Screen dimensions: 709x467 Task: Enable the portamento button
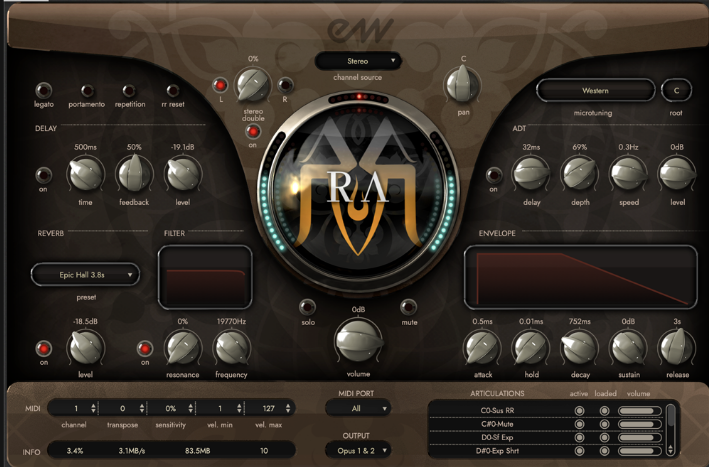(87, 89)
